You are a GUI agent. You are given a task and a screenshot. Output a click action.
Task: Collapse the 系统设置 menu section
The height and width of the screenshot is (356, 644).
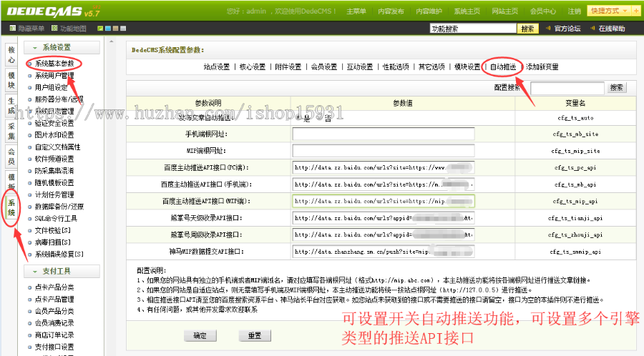(x=62, y=48)
